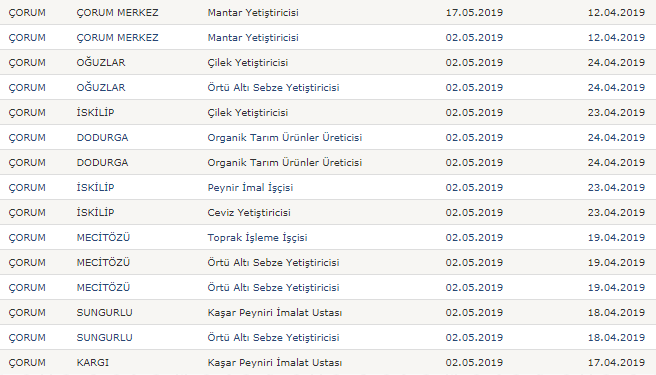The image size is (656, 375).
Task: Click the 17.04.2019 date in KARGI row
Action: coord(616,363)
